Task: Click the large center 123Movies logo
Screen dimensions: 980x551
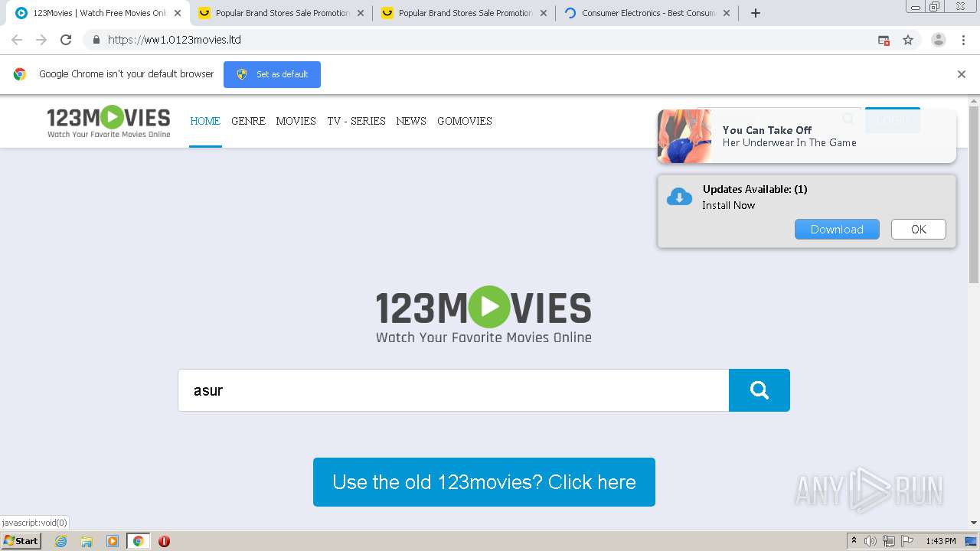Action: tap(484, 315)
